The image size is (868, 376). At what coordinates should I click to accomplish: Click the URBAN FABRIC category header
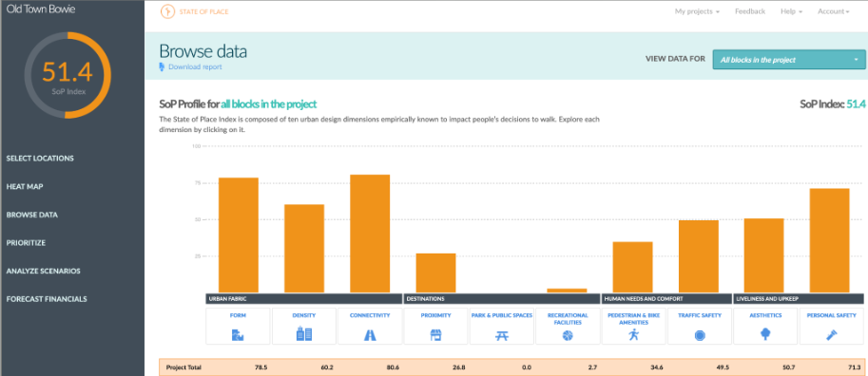coord(303,298)
